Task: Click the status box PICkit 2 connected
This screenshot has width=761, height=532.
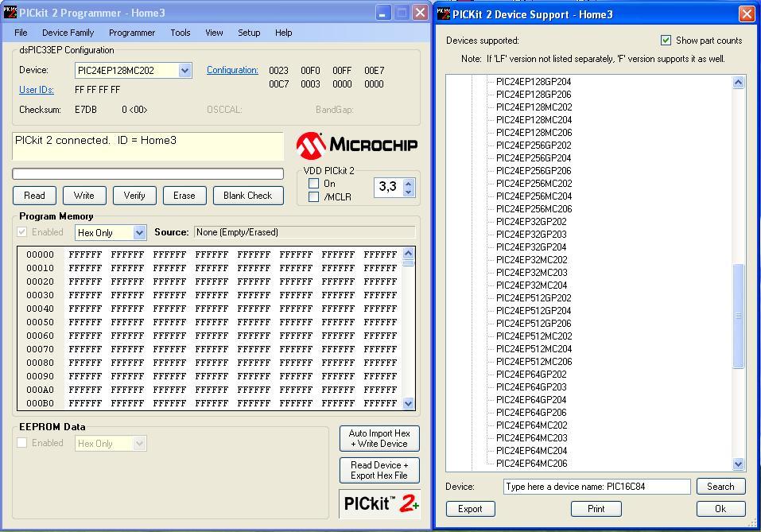Action: [x=148, y=146]
